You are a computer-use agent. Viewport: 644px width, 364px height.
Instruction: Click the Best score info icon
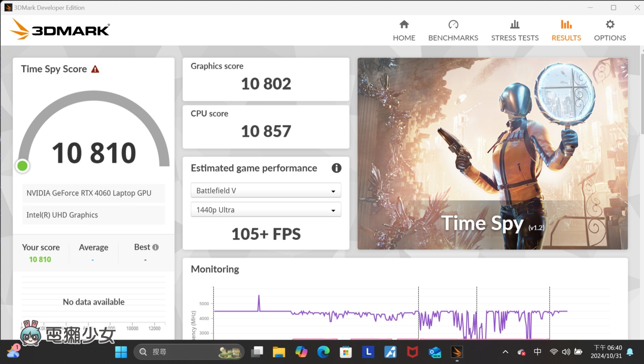click(x=156, y=247)
